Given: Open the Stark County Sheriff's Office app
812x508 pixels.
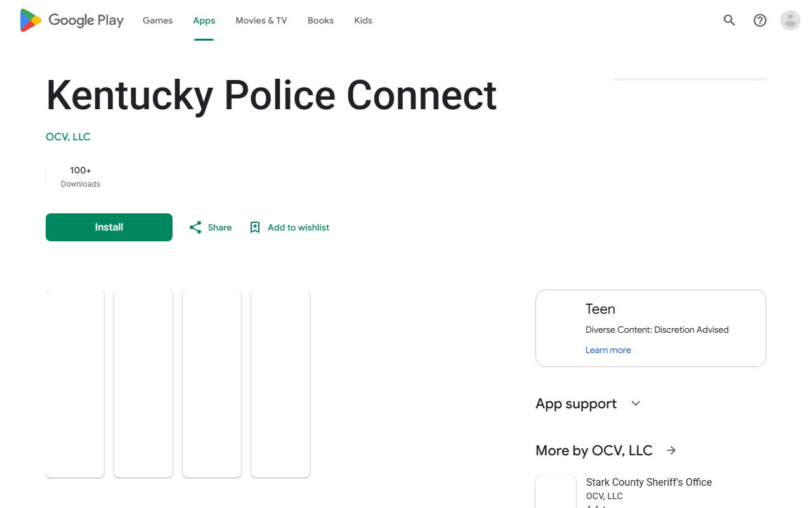Looking at the screenshot, I should click(649, 483).
